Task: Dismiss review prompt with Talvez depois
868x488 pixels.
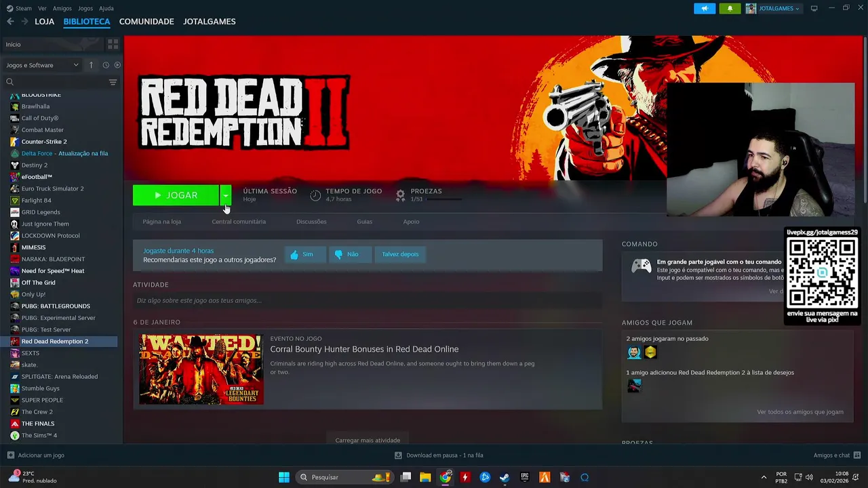Action: click(400, 254)
